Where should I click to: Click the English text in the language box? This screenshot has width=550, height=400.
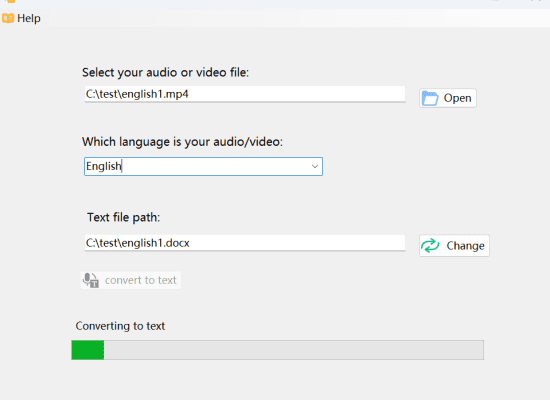click(x=103, y=166)
